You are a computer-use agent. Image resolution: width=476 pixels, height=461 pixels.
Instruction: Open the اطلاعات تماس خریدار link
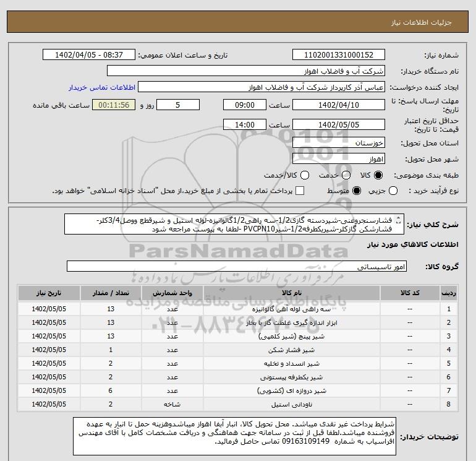pyautogui.click(x=102, y=87)
